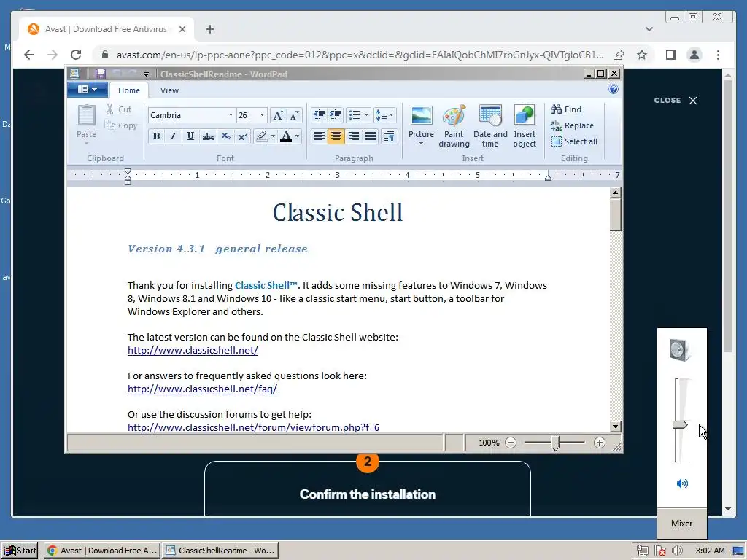Toggle italic formatting in WordPad
747x560 pixels.
173,136
